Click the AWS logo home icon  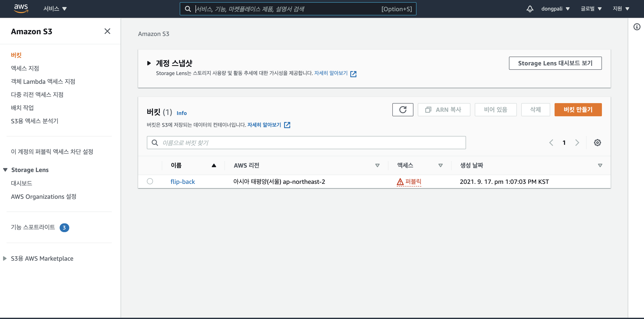pos(21,9)
